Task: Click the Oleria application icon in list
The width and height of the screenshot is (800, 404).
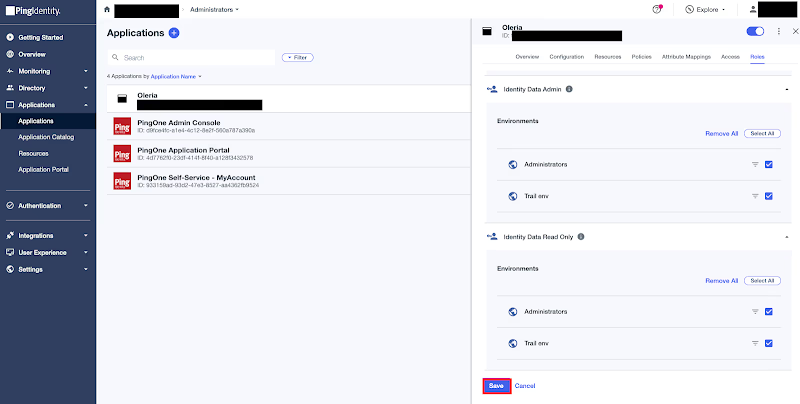Action: coord(122,99)
